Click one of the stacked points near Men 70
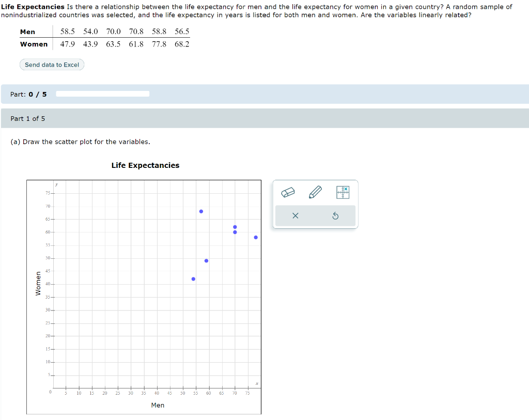This screenshot has width=529, height=420. coord(235,227)
